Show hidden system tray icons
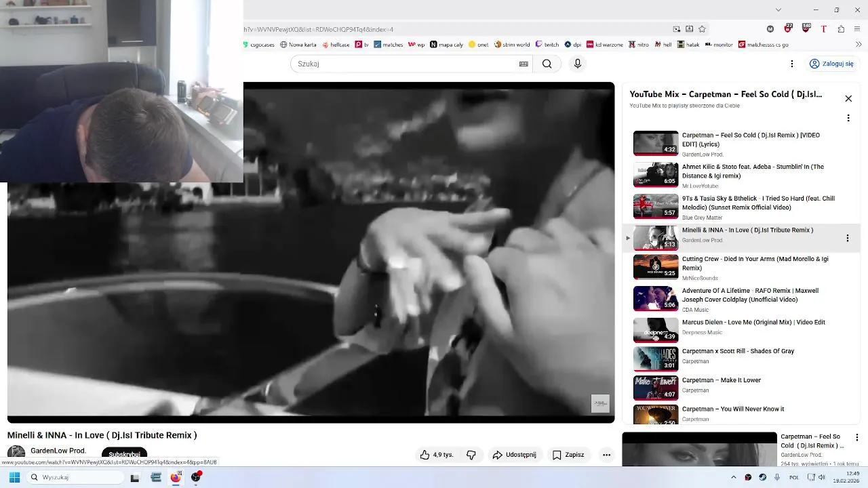This screenshot has height=488, width=868. pos(733,477)
